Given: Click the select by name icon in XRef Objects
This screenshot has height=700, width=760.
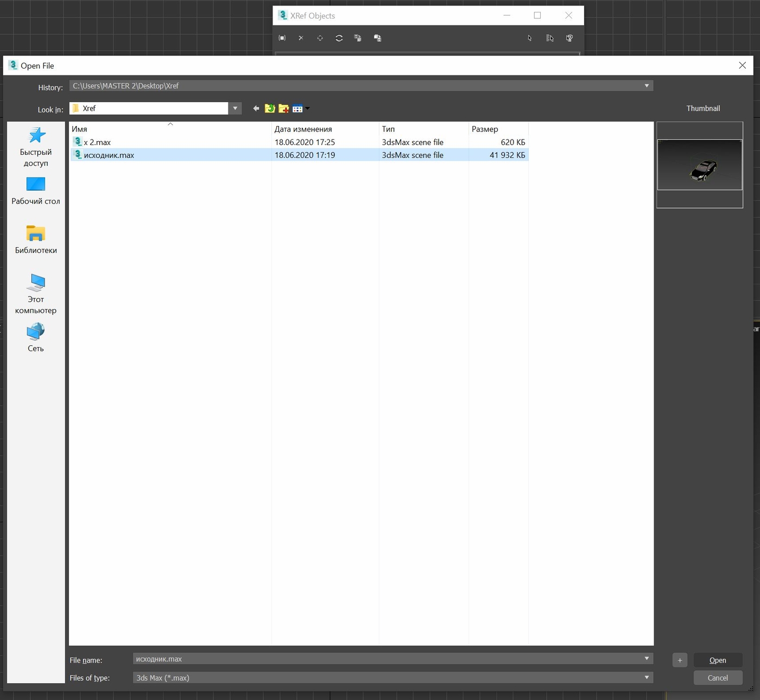Looking at the screenshot, I should tap(549, 38).
